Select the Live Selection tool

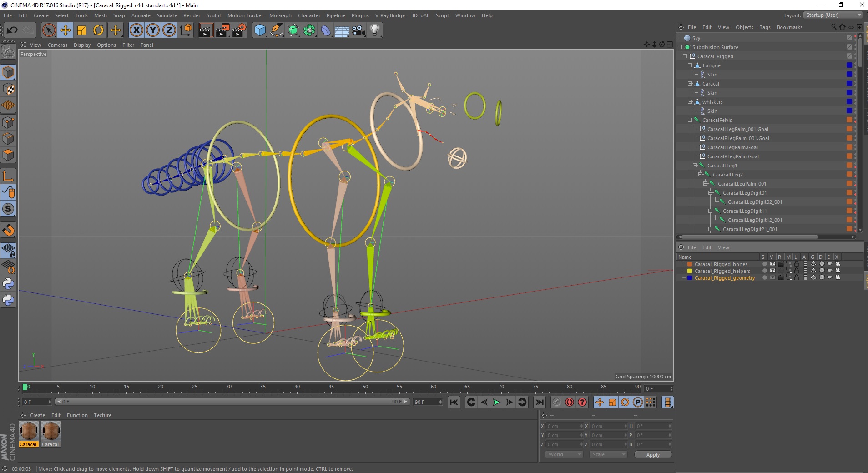click(49, 30)
